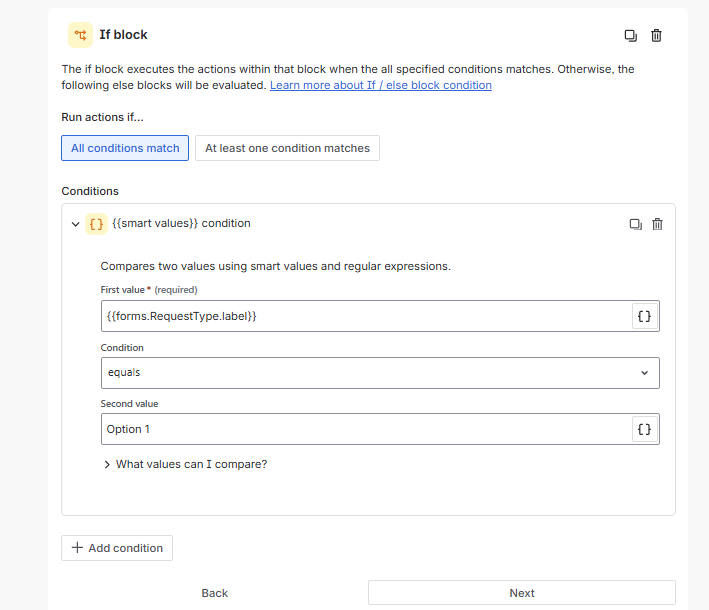
Task: Open smart value picker for First value
Action: (645, 316)
